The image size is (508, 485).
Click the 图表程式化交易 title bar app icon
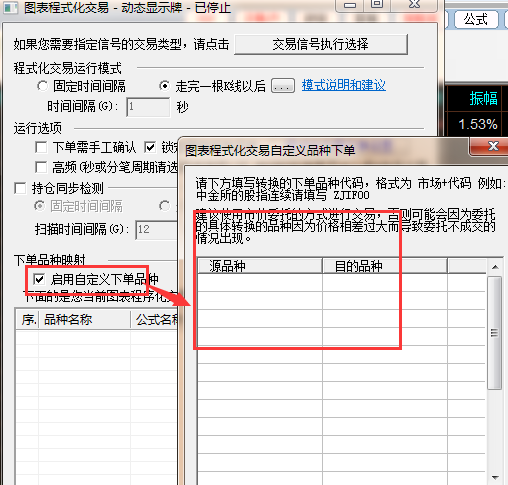pyautogui.click(x=10, y=8)
